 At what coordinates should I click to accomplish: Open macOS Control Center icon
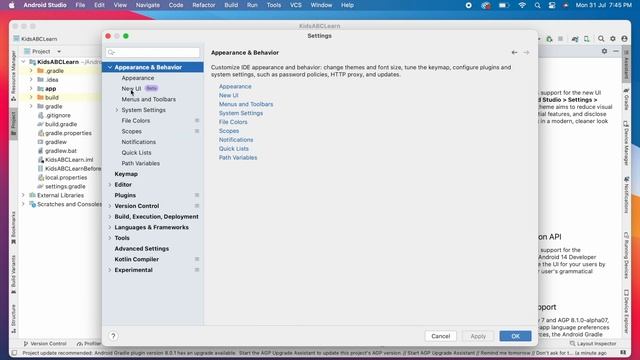coord(552,5)
